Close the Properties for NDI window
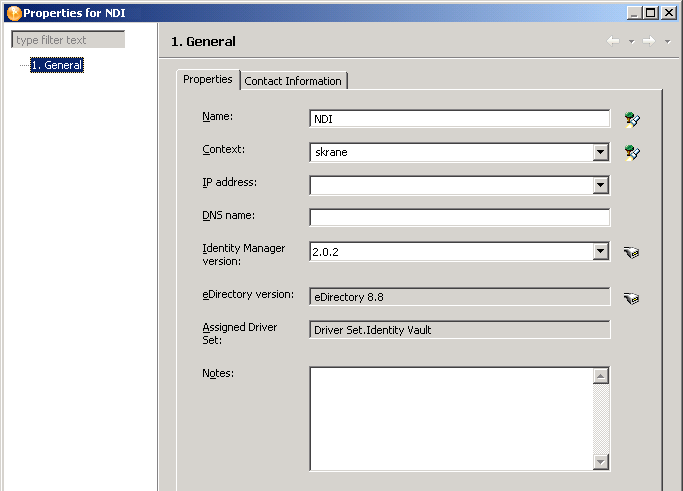The width and height of the screenshot is (683, 491). coord(668,13)
